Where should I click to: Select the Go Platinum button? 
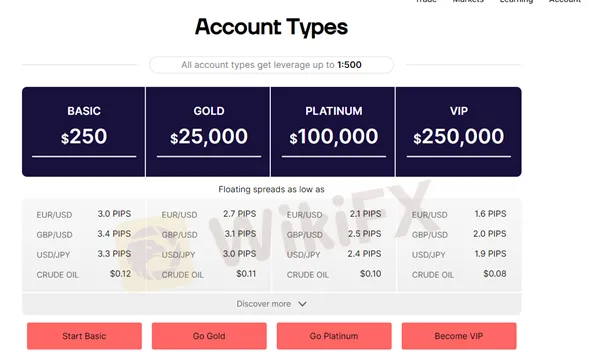click(334, 336)
